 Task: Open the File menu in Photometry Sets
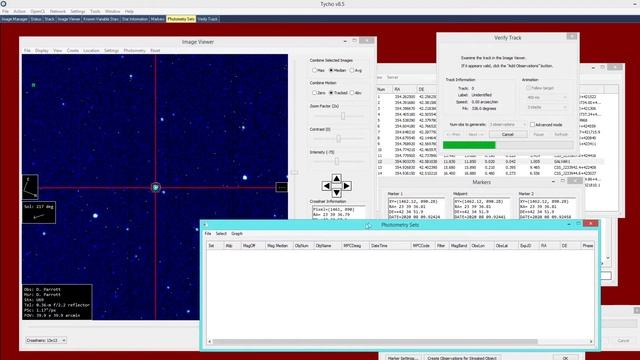pyautogui.click(x=208, y=233)
